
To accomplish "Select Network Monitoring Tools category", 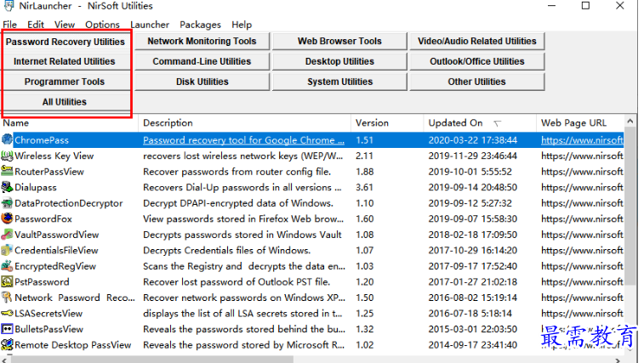I will coord(202,41).
